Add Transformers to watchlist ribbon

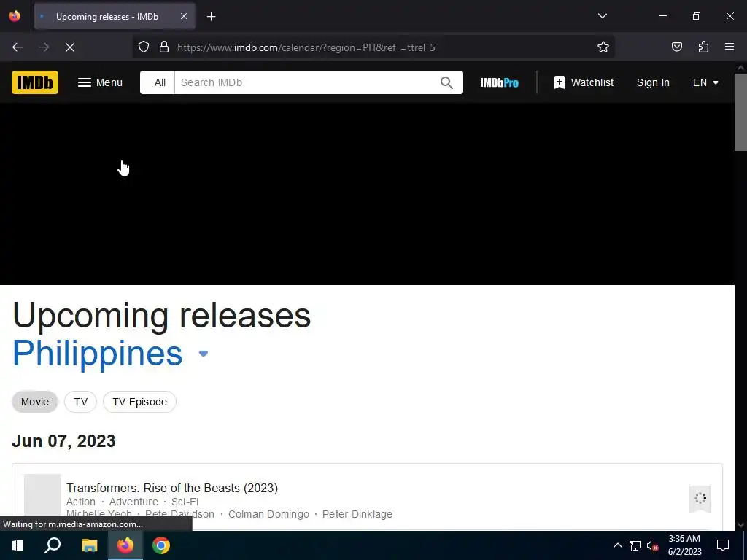pyautogui.click(x=700, y=499)
